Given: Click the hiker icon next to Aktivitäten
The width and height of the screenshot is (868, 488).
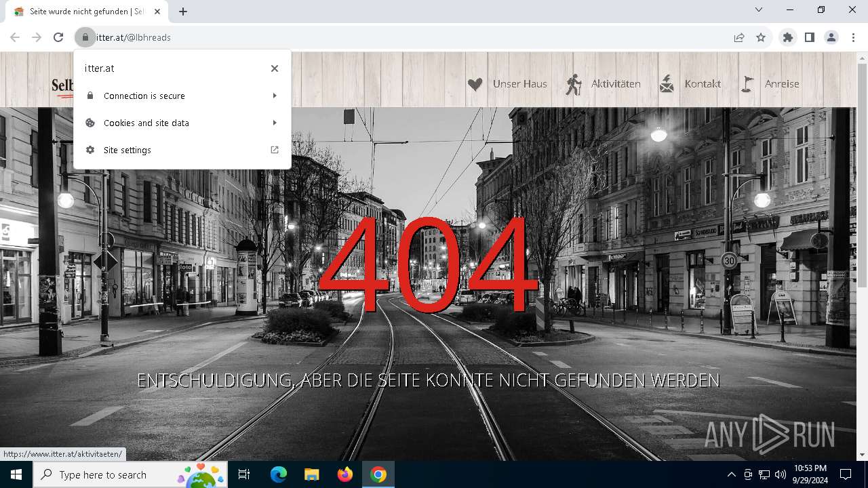Looking at the screenshot, I should click(574, 84).
